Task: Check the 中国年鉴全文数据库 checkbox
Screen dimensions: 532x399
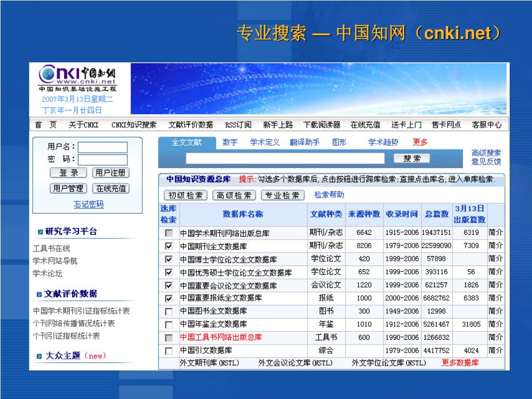Action: [x=169, y=325]
